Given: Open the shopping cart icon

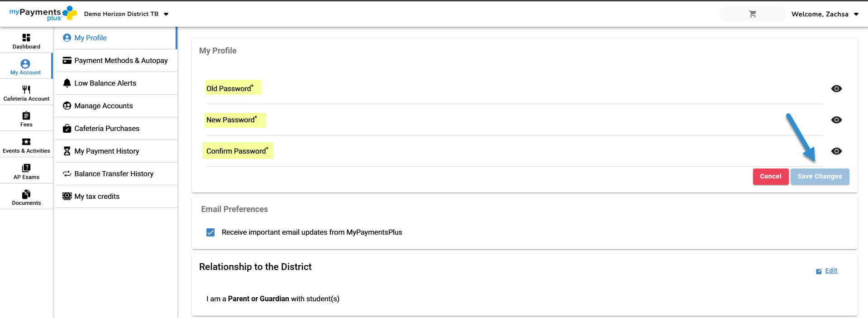Looking at the screenshot, I should [753, 14].
